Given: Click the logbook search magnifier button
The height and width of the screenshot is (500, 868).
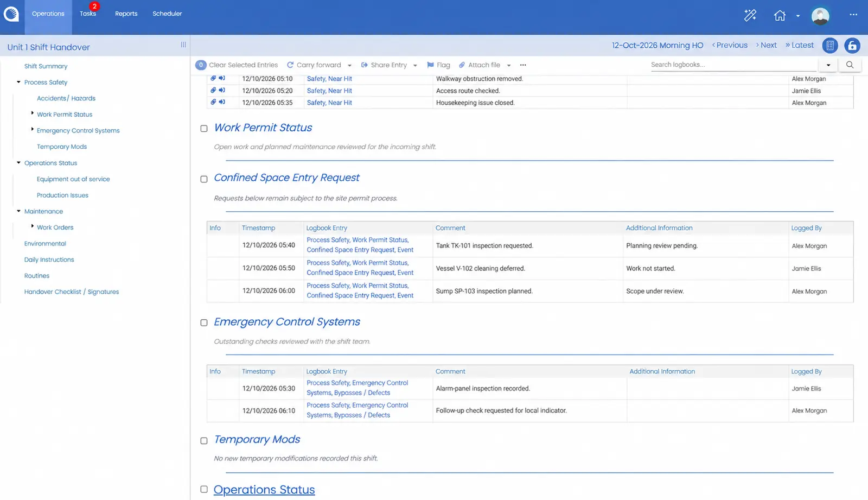Looking at the screenshot, I should [x=850, y=65].
